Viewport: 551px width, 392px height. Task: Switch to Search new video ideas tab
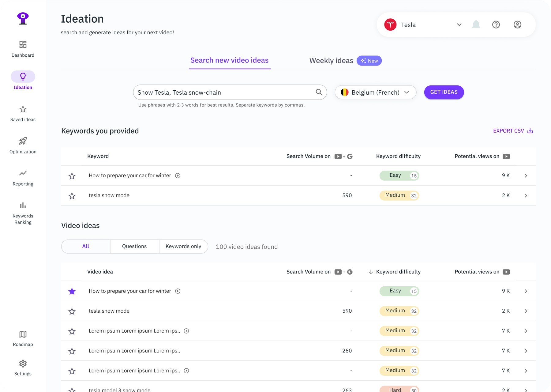tap(230, 60)
